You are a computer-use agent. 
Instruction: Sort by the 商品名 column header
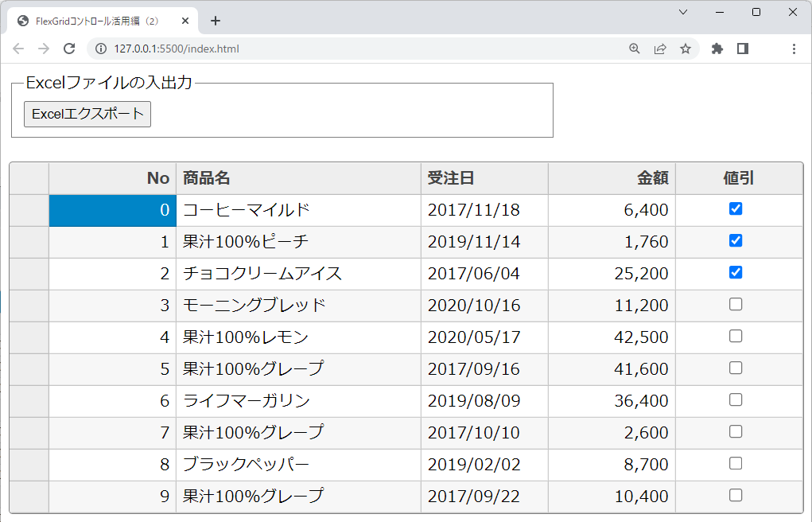click(x=299, y=178)
